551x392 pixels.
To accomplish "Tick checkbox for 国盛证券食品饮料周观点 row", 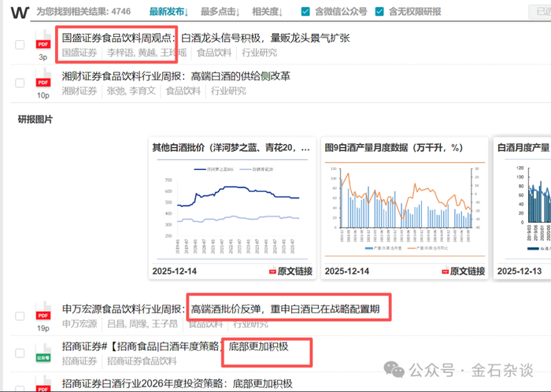I will coord(20,45).
